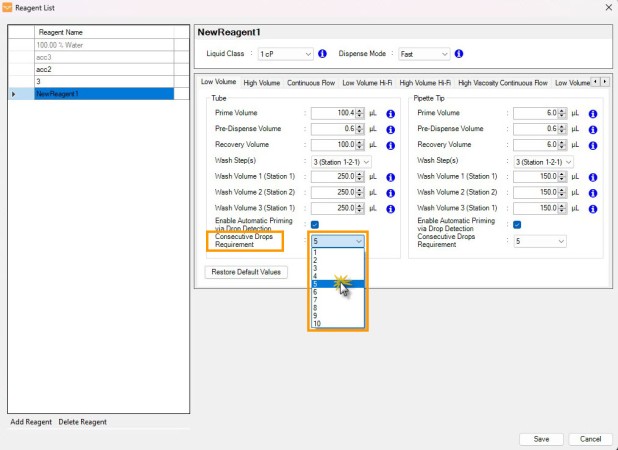The image size is (618, 450).
Task: Click info icon next to Liquid Class
Action: [x=322, y=54]
